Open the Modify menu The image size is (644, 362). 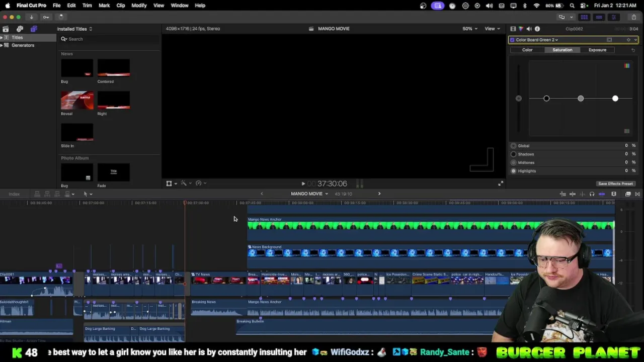point(139,6)
